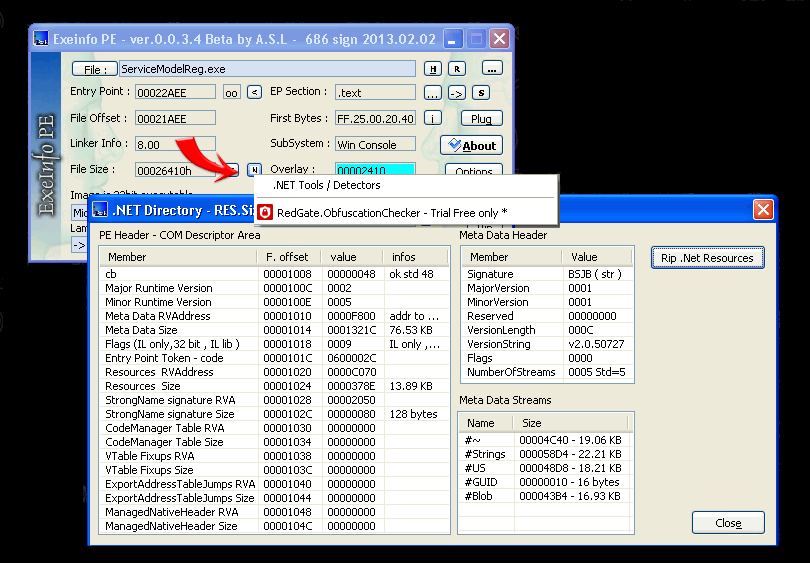Click the Plug button
Screen dimensions: 810x563
tap(481, 118)
